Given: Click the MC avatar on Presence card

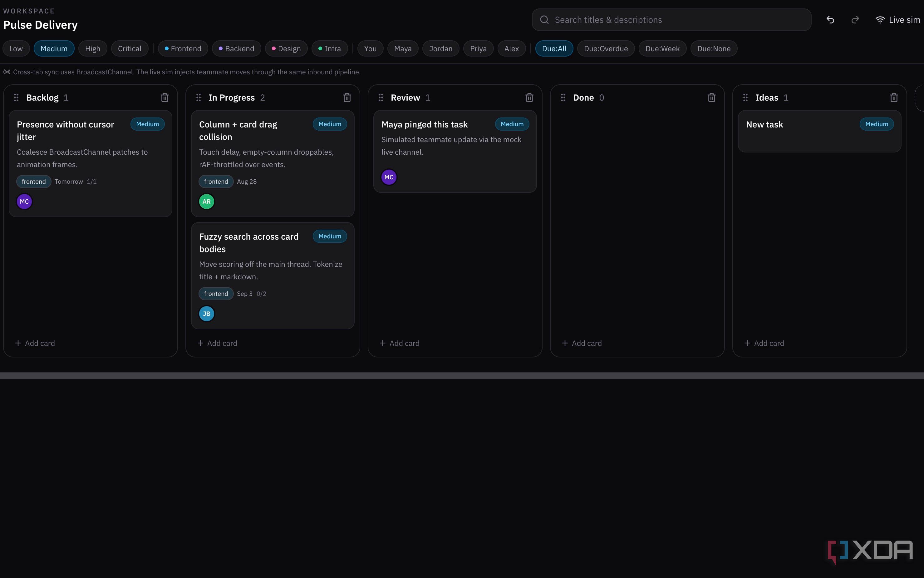Looking at the screenshot, I should pos(24,202).
